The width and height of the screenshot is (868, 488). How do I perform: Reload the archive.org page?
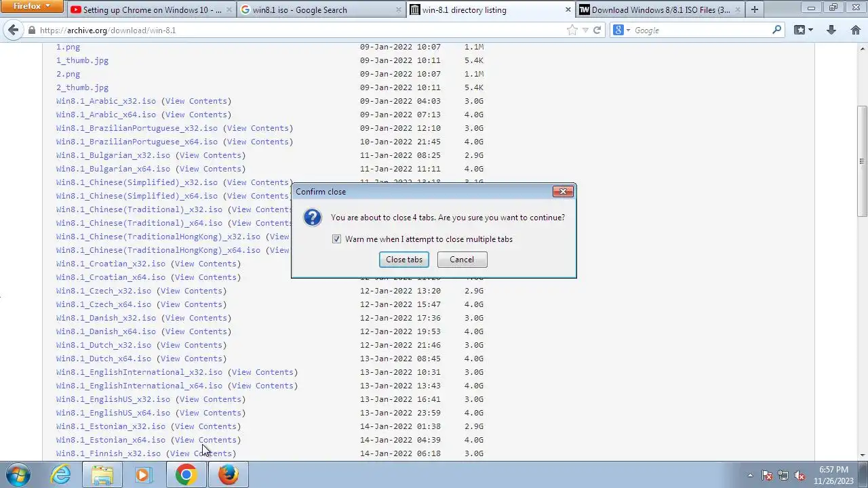click(x=597, y=30)
